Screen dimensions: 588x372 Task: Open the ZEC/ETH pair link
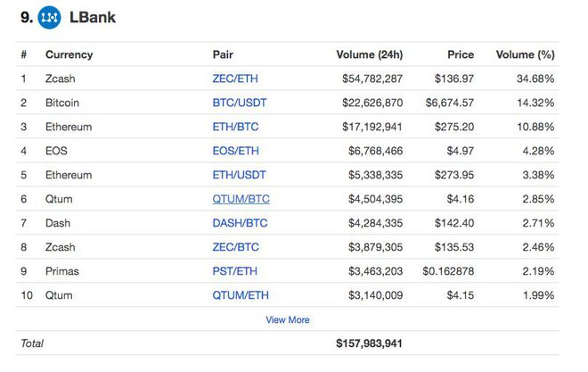pos(235,79)
